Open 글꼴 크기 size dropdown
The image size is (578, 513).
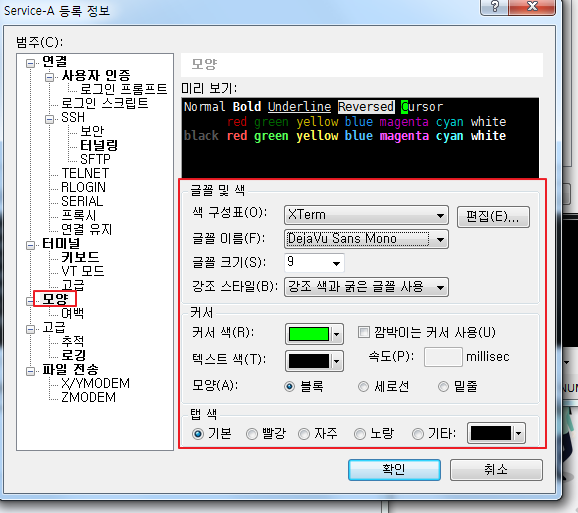click(314, 263)
